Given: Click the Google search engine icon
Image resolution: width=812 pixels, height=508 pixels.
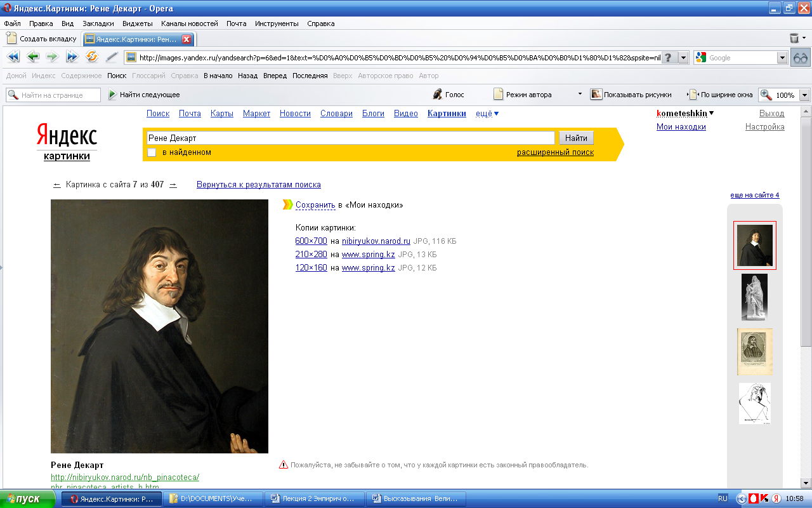Looking at the screenshot, I should click(x=701, y=57).
